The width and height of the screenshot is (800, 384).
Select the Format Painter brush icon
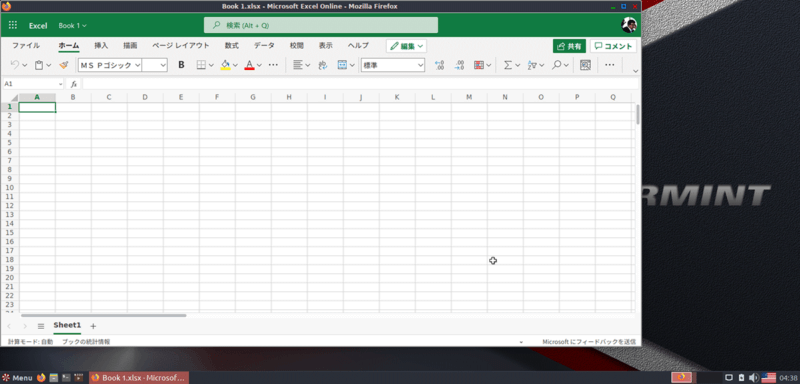point(64,65)
